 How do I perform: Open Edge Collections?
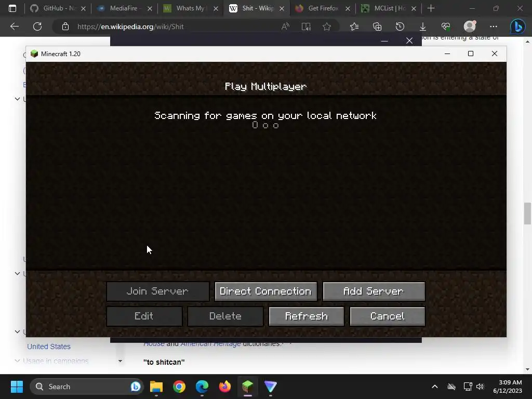377,26
